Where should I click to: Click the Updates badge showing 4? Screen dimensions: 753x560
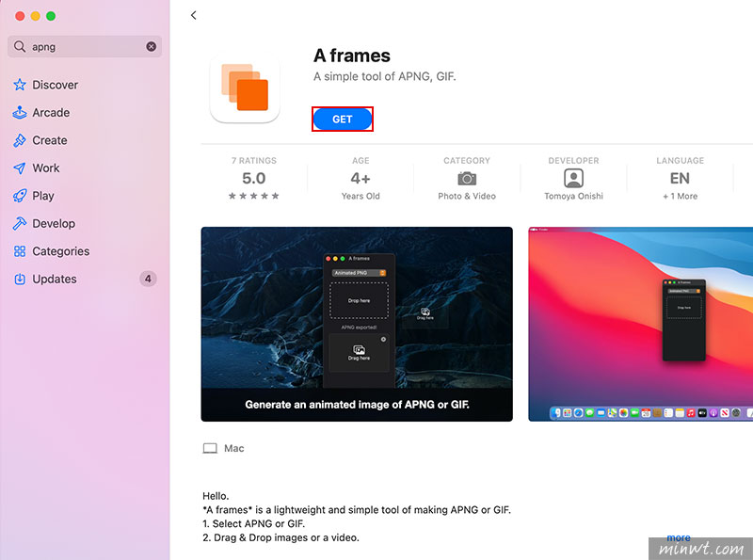tap(148, 279)
